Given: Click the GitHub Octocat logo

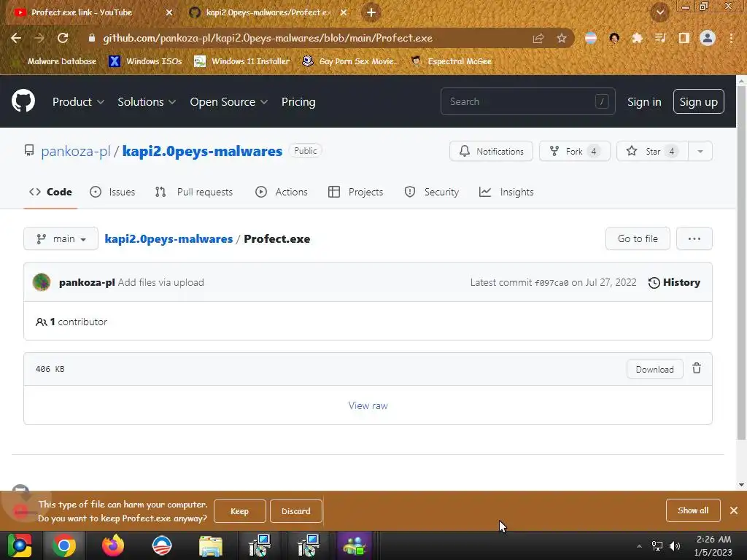Looking at the screenshot, I should pyautogui.click(x=23, y=101).
